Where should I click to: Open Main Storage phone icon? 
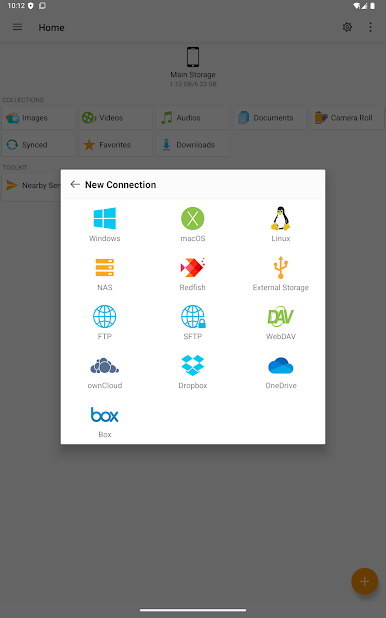coord(193,57)
